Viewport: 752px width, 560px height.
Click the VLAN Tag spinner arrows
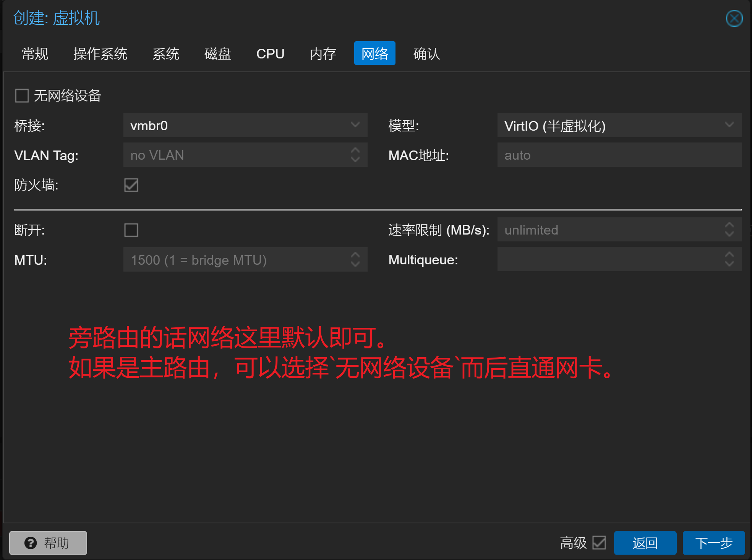(355, 155)
